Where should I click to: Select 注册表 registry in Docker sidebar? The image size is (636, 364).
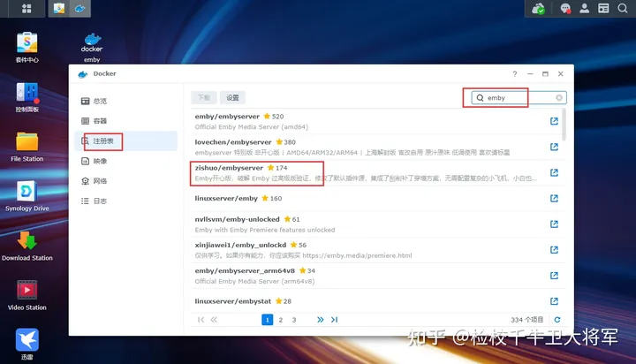[x=126, y=140]
